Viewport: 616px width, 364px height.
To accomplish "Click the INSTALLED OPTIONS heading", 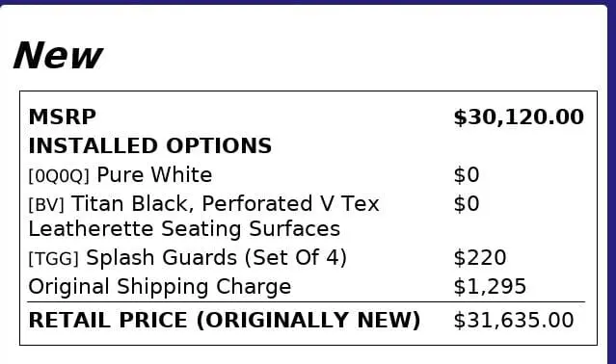I will (150, 145).
